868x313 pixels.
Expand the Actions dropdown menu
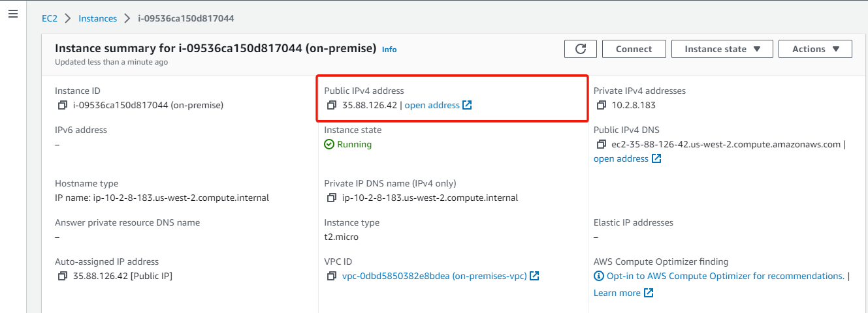(x=815, y=49)
